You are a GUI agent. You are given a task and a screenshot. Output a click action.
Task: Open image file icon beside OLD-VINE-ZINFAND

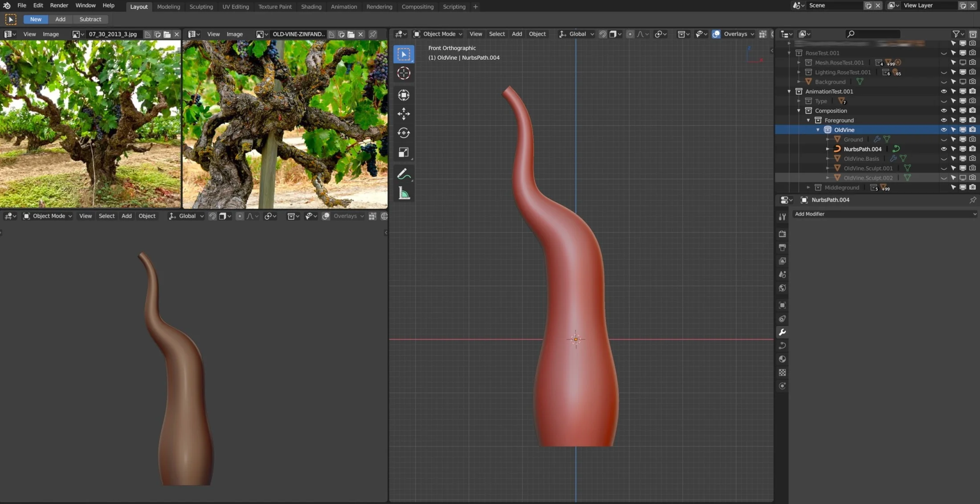point(351,34)
